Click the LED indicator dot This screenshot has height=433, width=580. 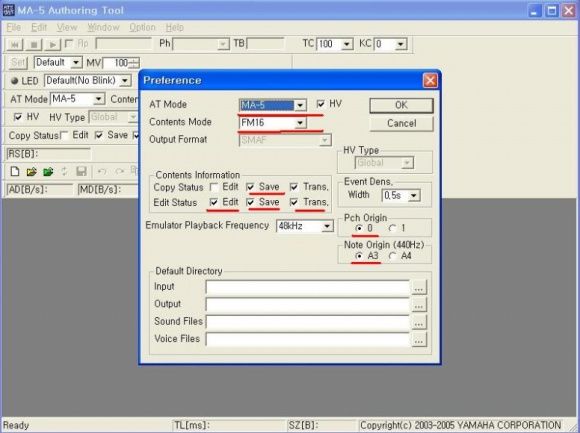pos(15,81)
